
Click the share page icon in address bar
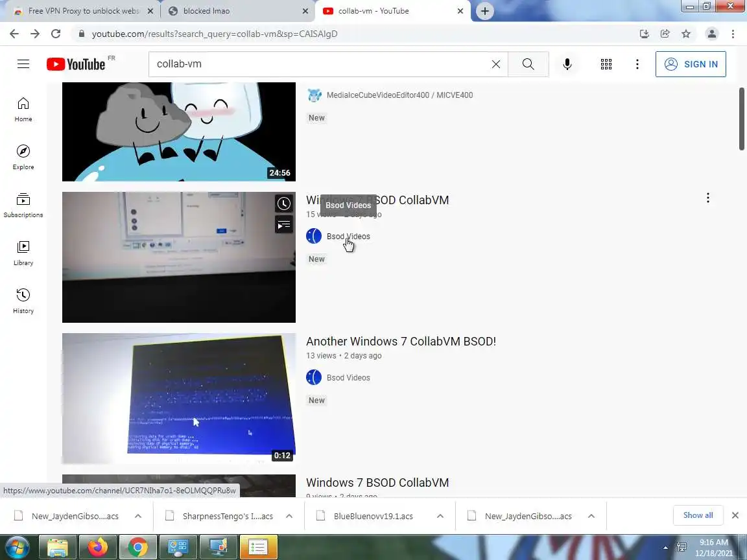pyautogui.click(x=665, y=34)
